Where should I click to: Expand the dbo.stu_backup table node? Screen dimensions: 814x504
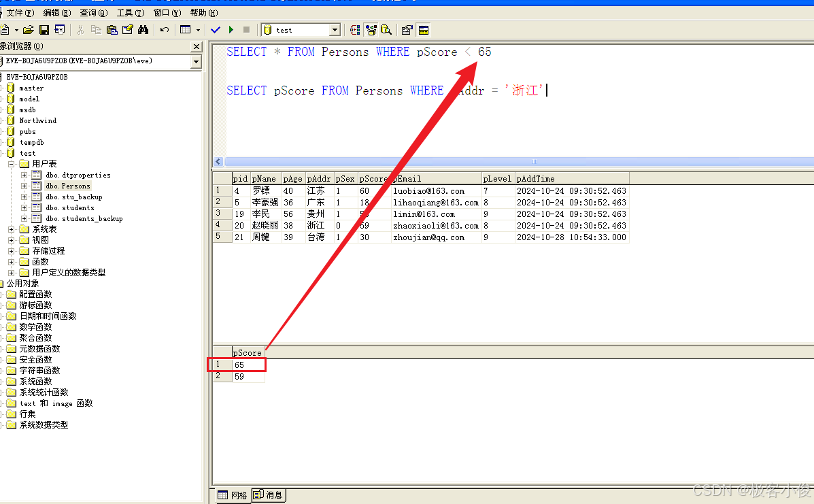[24, 197]
